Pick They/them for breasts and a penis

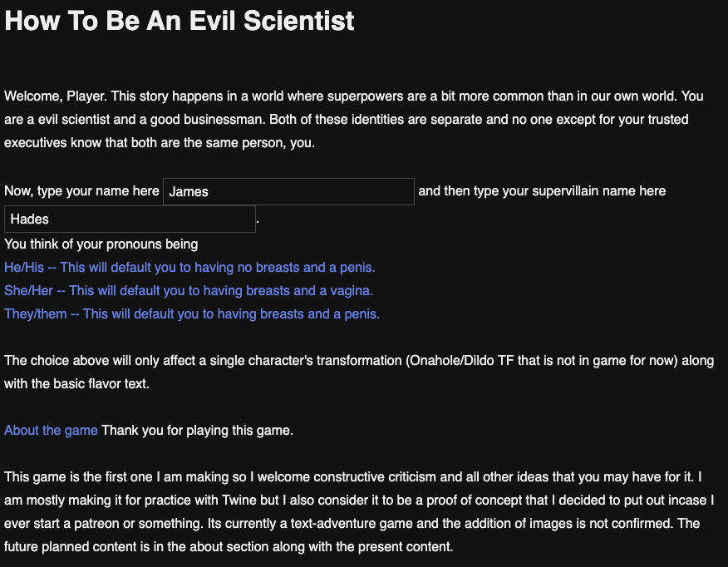click(x=191, y=313)
